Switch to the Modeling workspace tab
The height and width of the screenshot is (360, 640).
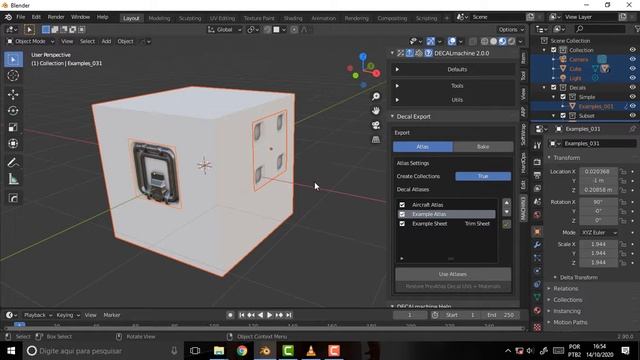[159, 18]
